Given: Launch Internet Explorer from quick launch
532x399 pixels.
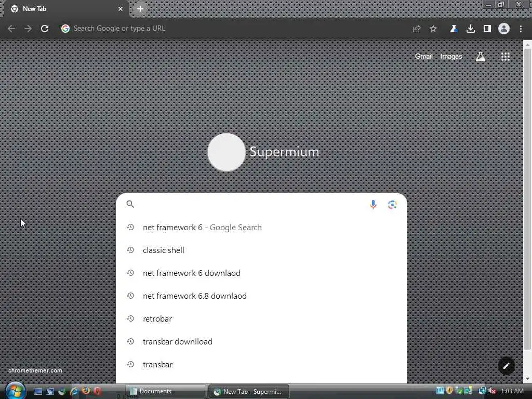Looking at the screenshot, I should [x=74, y=391].
